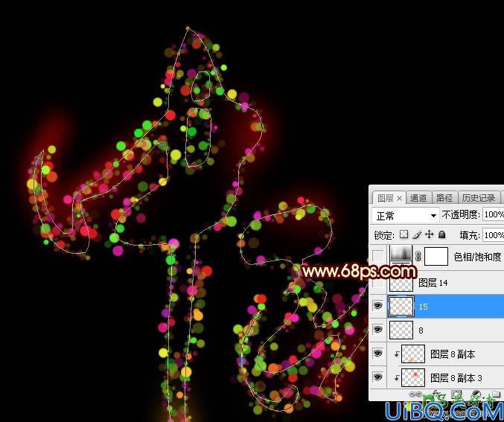Open the 正常 blend mode dropdown
The image size is (504, 422).
(x=406, y=215)
